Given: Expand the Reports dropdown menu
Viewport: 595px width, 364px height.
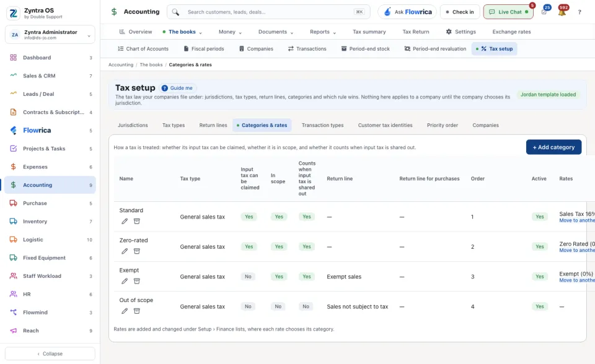Looking at the screenshot, I should tap(323, 32).
